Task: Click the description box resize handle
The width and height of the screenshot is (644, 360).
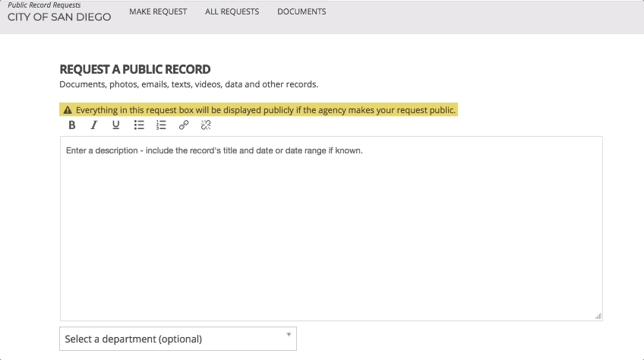Action: 598,316
